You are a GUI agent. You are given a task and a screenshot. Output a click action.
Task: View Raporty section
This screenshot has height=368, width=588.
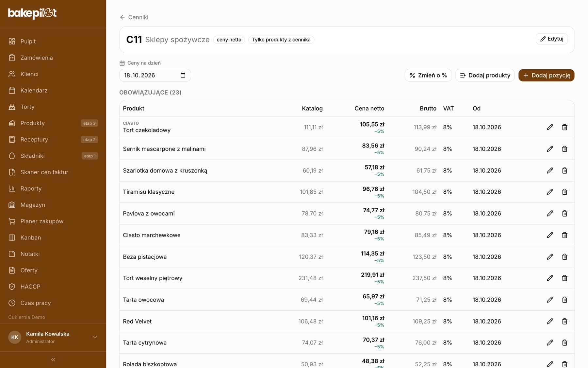coord(53,188)
